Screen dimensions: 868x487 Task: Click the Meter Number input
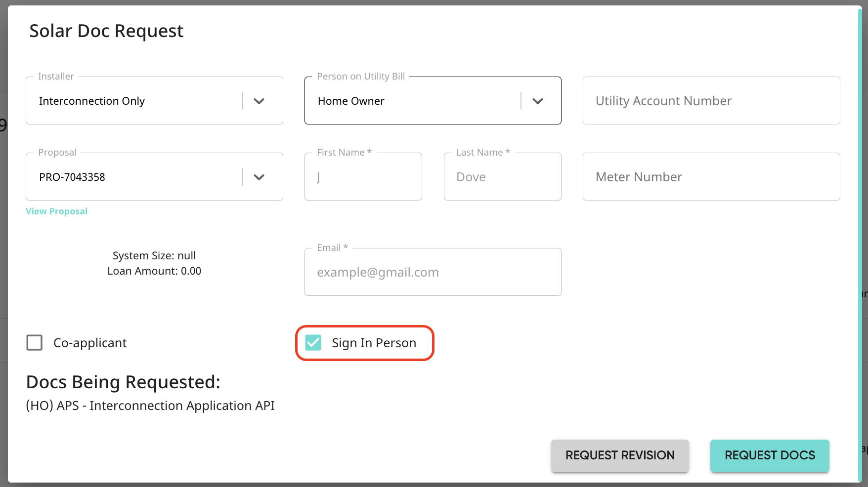pos(711,176)
